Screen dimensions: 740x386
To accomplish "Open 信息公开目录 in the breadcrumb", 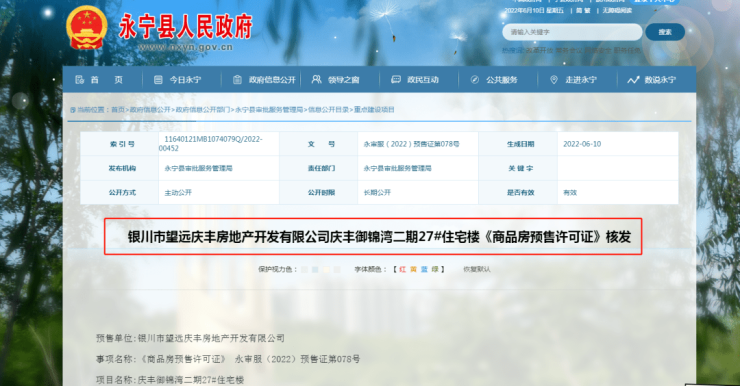I will [x=328, y=109].
